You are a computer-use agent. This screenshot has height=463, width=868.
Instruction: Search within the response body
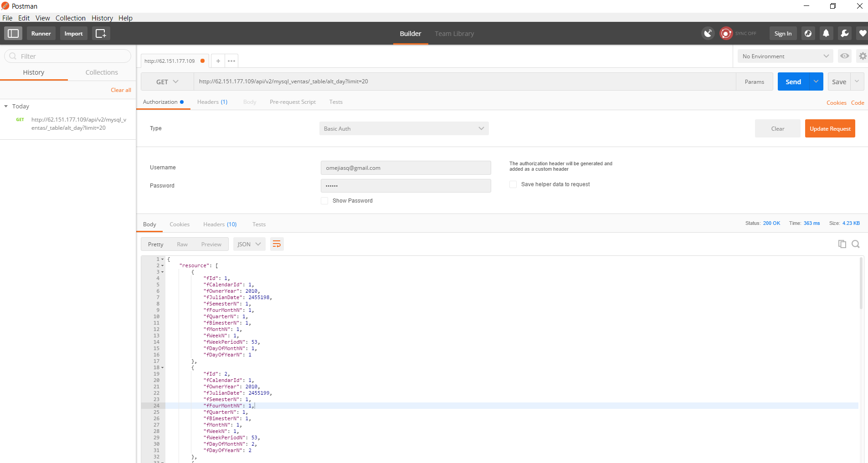pos(856,244)
